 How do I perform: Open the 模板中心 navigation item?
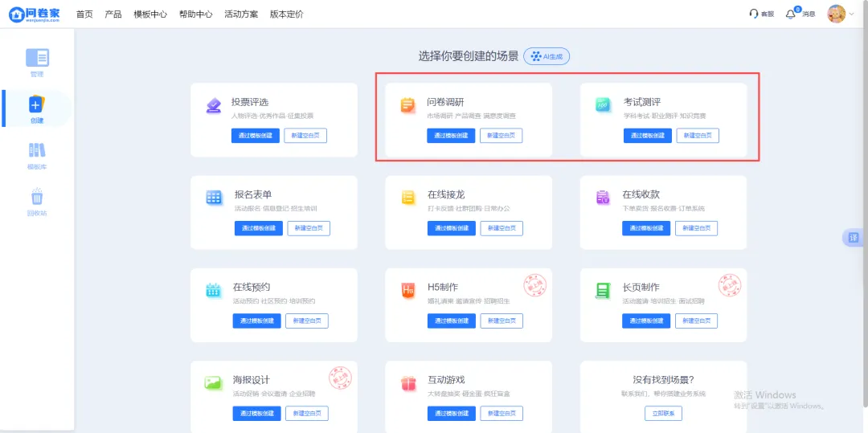150,14
